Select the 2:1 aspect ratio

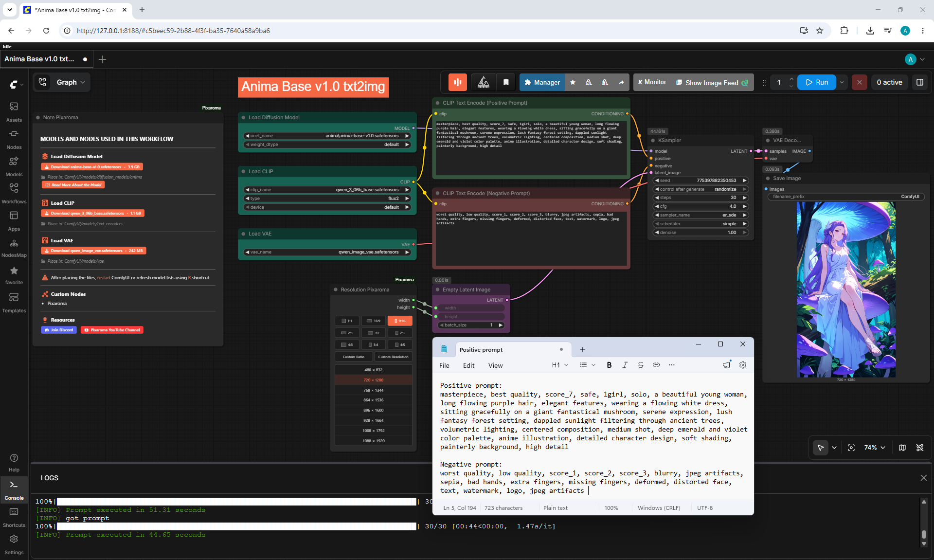coord(347,333)
